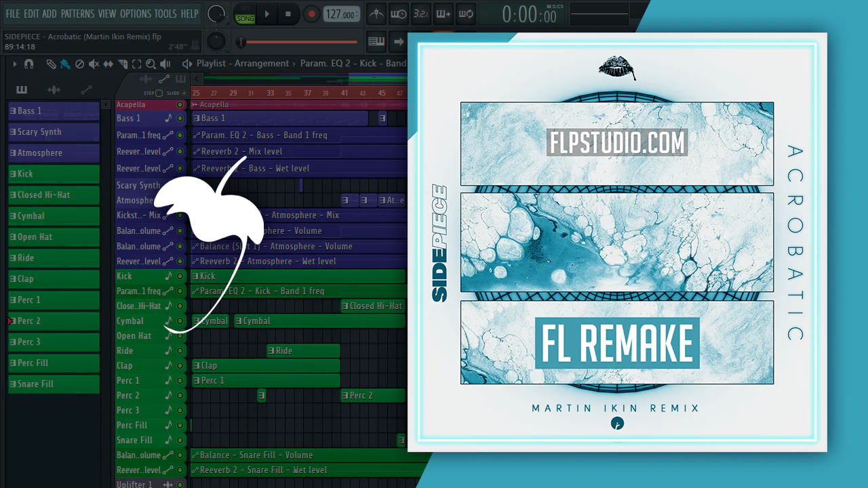
Task: Click the automation curve icon in the track header
Action: point(164,80)
